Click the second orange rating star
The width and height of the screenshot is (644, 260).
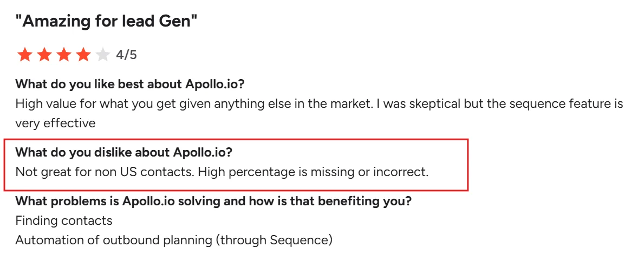(44, 55)
